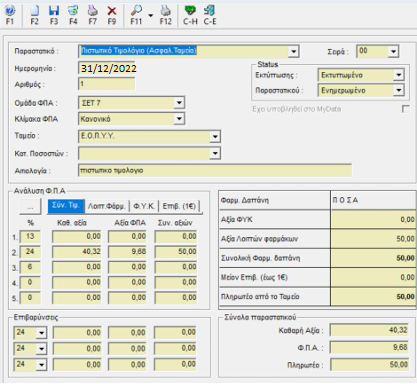Toggle 'Έχει υποβληθεί στο MyData' checkbox
Image resolution: width=417 pixels, height=384 pixels.
(406, 109)
